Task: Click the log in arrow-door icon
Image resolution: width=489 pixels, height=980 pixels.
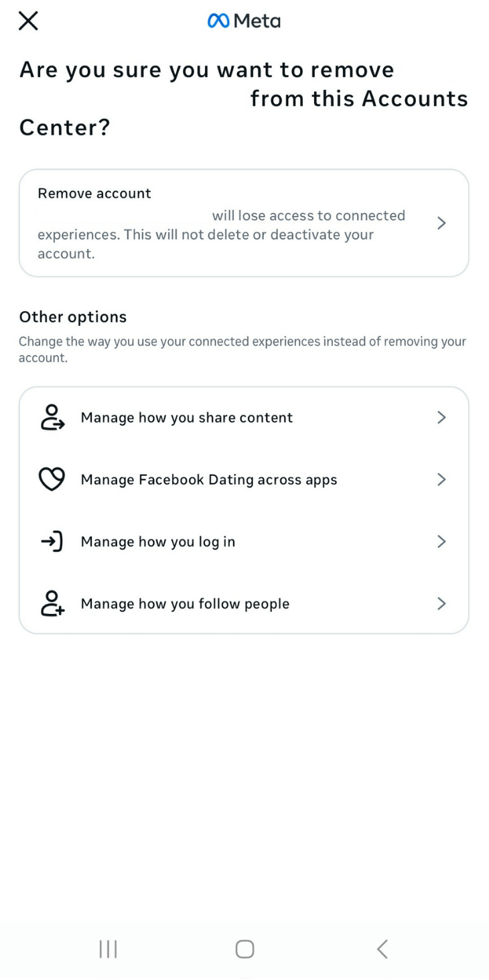Action: [x=52, y=541]
